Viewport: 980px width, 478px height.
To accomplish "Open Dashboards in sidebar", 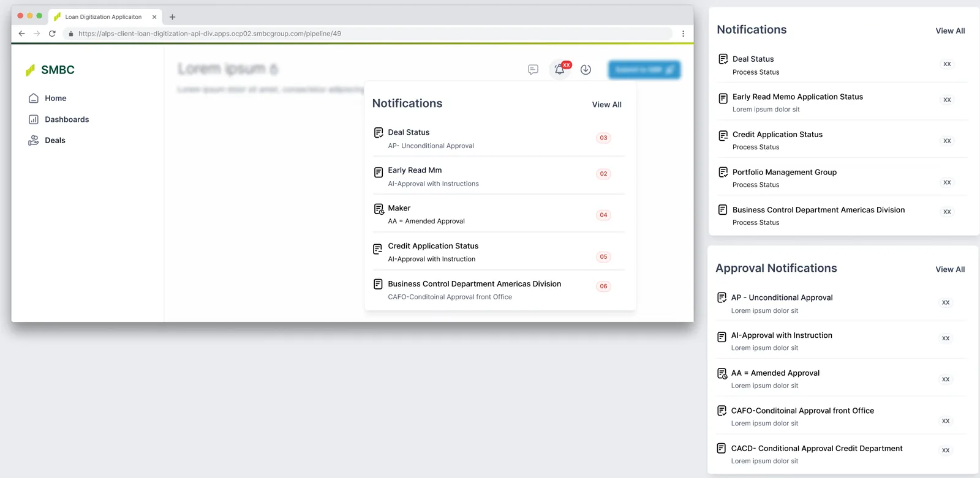I will click(x=59, y=119).
